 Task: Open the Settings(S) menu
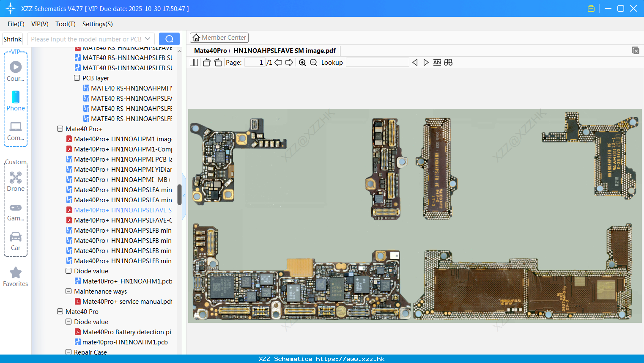[x=98, y=24]
